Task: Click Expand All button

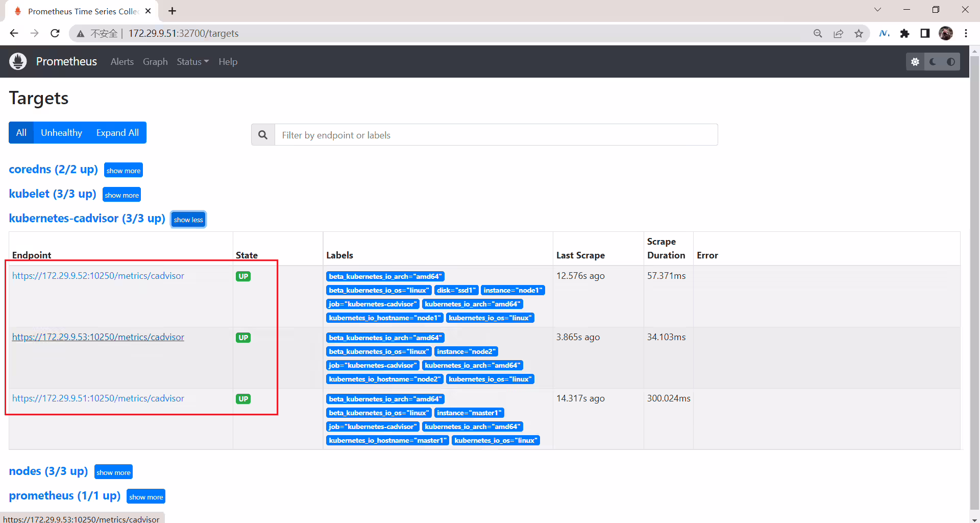Action: [x=117, y=133]
